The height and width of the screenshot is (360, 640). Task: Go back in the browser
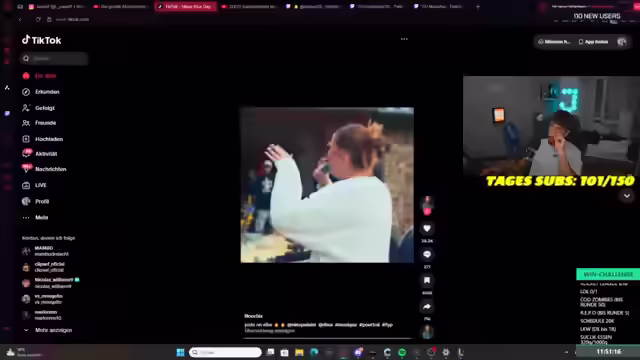coord(20,20)
